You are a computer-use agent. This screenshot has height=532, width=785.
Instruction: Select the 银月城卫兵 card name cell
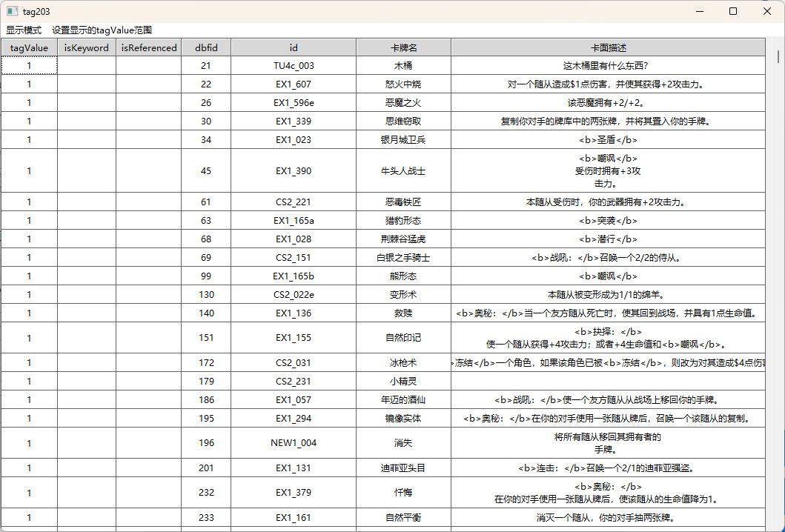coord(403,139)
